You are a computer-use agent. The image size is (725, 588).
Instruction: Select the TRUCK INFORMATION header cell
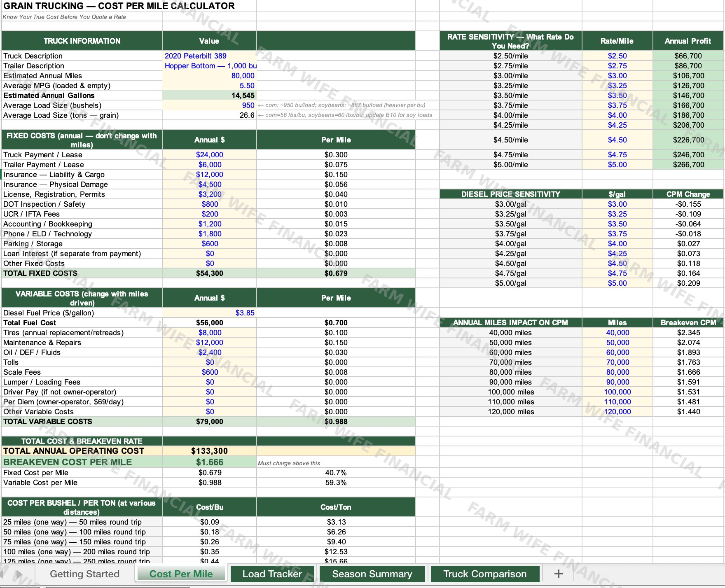coord(82,41)
